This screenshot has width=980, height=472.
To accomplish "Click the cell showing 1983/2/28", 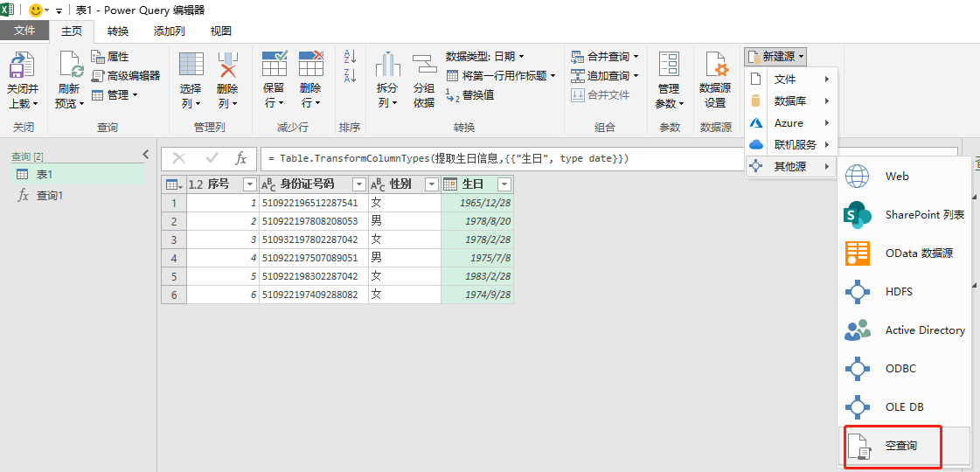I will tap(477, 276).
